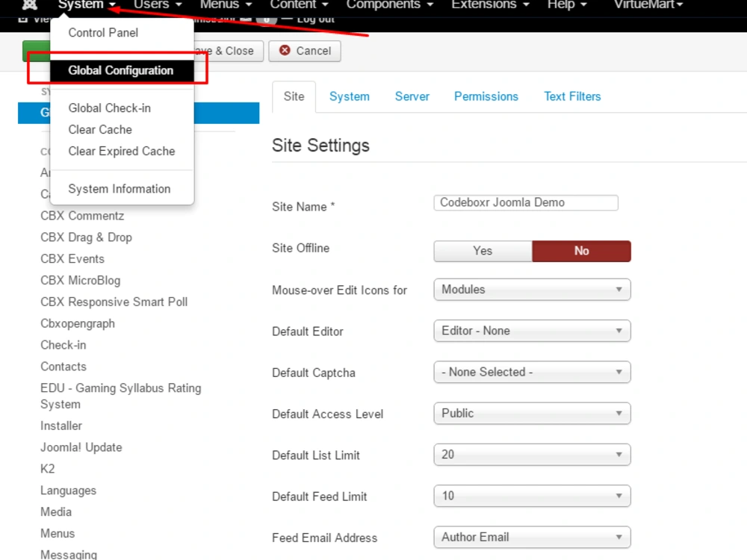Screen dimensions: 747x560
Task: Open the Menus menu
Action: point(226,4)
